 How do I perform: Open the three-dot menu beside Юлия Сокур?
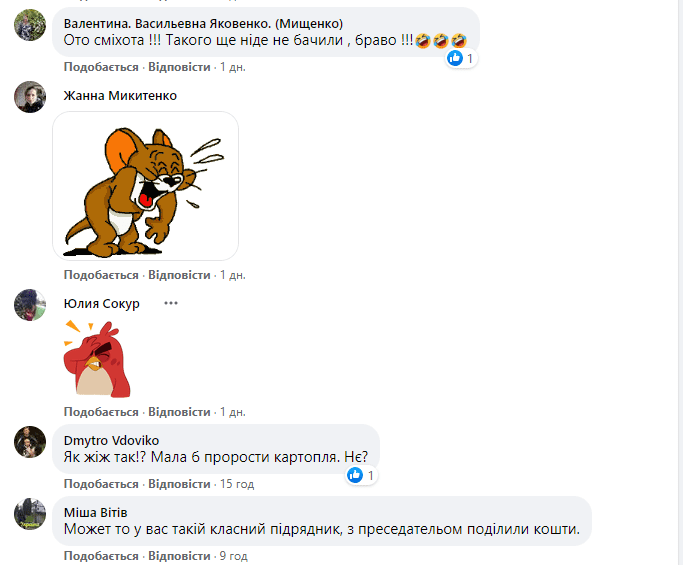click(171, 303)
